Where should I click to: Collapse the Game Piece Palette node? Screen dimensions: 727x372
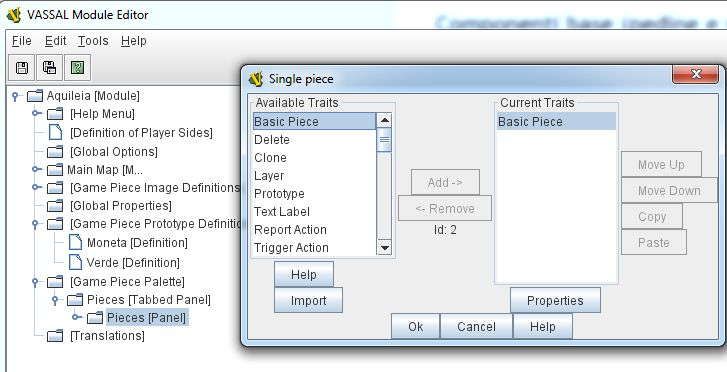[x=35, y=282]
